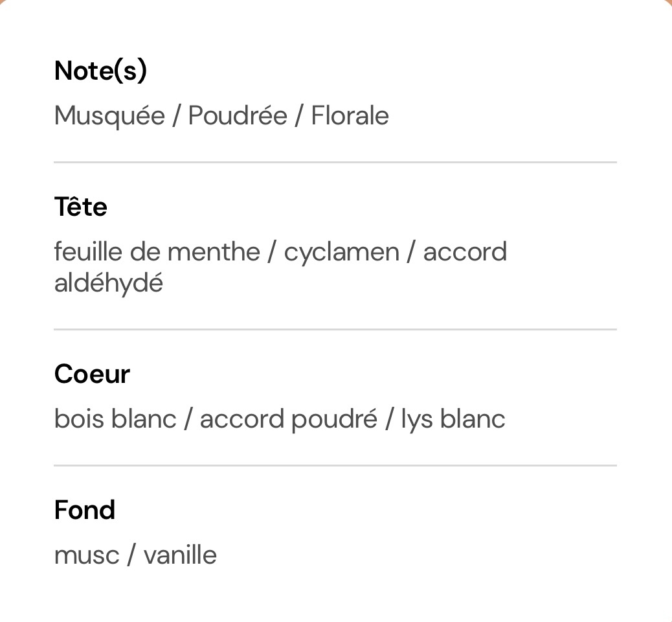
Task: Select the accord poudré heart note
Action: [288, 419]
